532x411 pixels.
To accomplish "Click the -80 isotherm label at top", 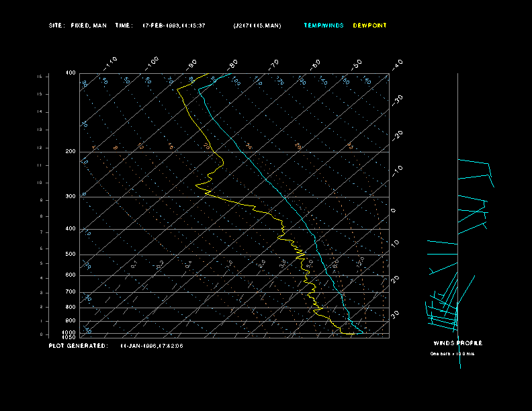I will [x=233, y=64].
